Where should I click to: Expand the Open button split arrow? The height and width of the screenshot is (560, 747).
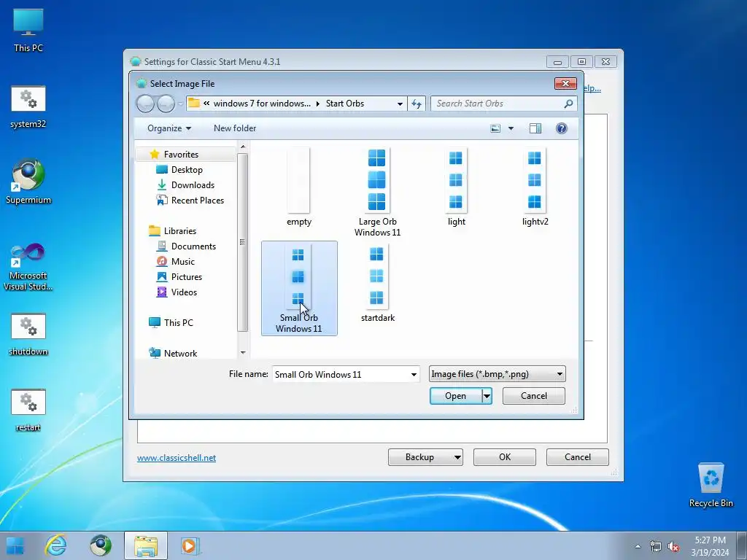487,396
